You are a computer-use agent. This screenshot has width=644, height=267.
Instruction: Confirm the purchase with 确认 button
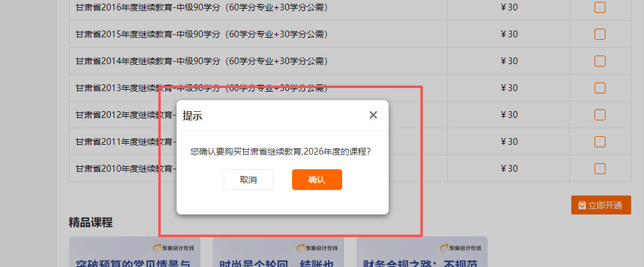[317, 180]
